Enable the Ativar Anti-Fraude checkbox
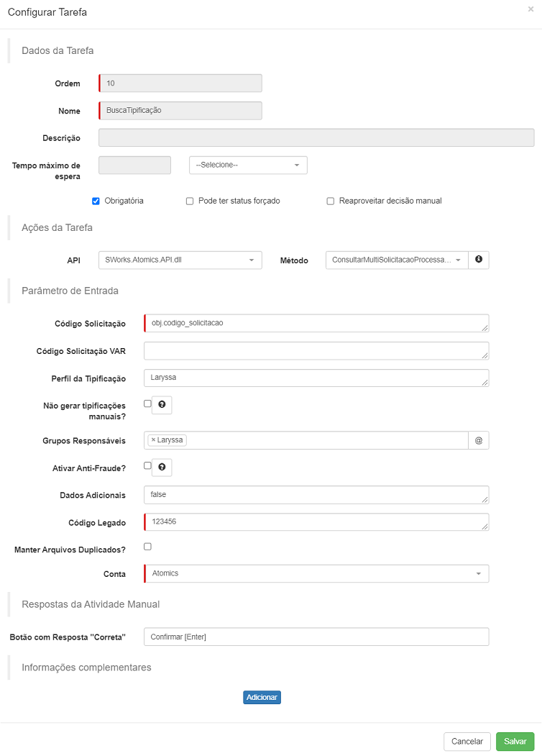The width and height of the screenshot is (542, 756). coord(147,465)
